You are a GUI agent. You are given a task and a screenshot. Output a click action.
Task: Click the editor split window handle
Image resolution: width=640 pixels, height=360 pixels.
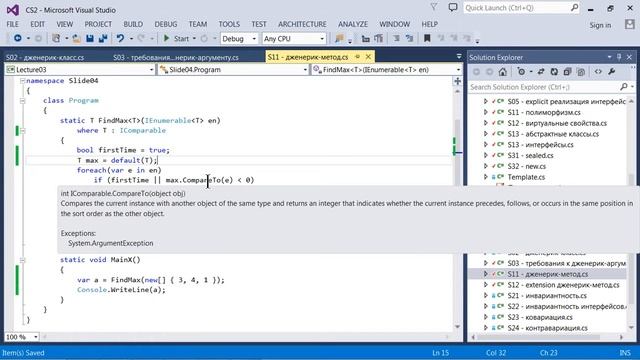click(458, 81)
